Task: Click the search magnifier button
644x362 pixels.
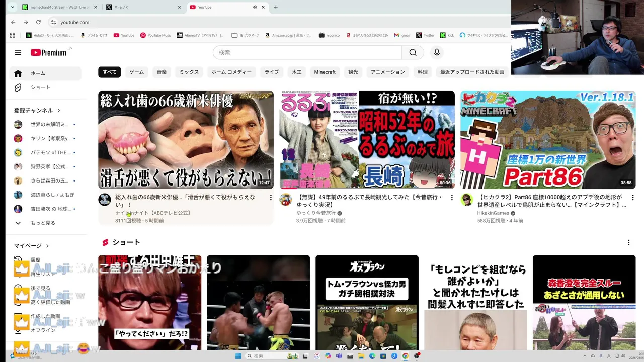Action: tap(413, 52)
